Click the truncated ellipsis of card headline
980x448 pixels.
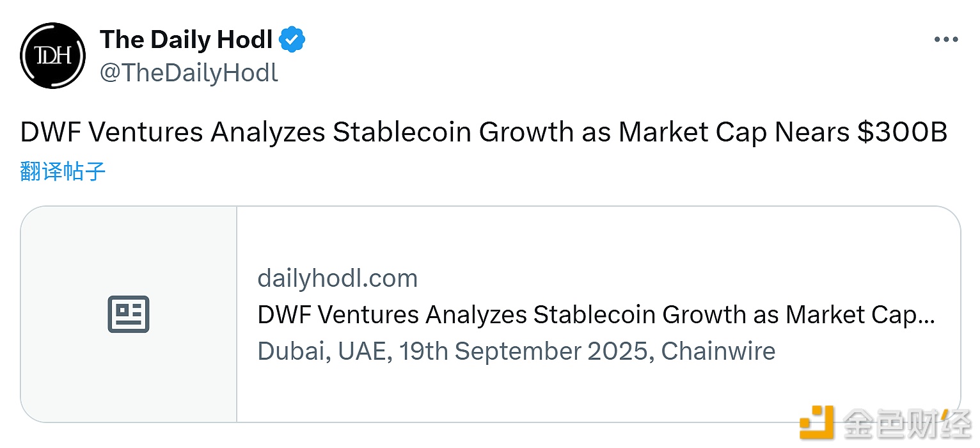(928, 316)
